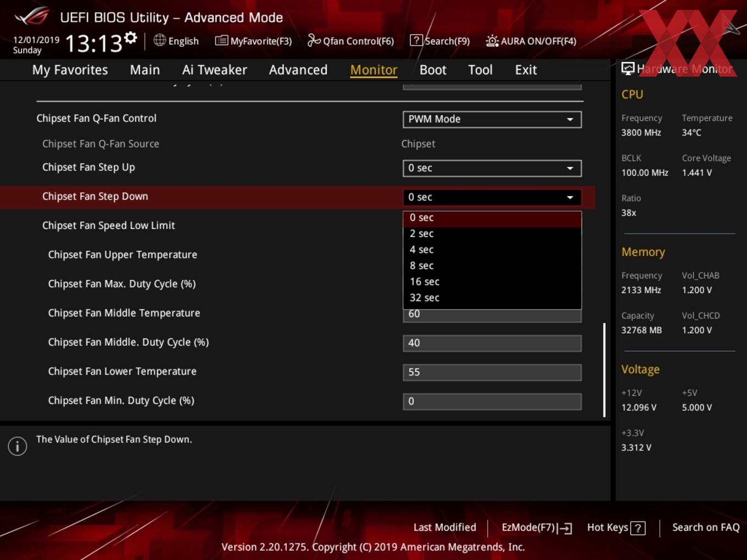Click the info icon in help area

pos(18,446)
